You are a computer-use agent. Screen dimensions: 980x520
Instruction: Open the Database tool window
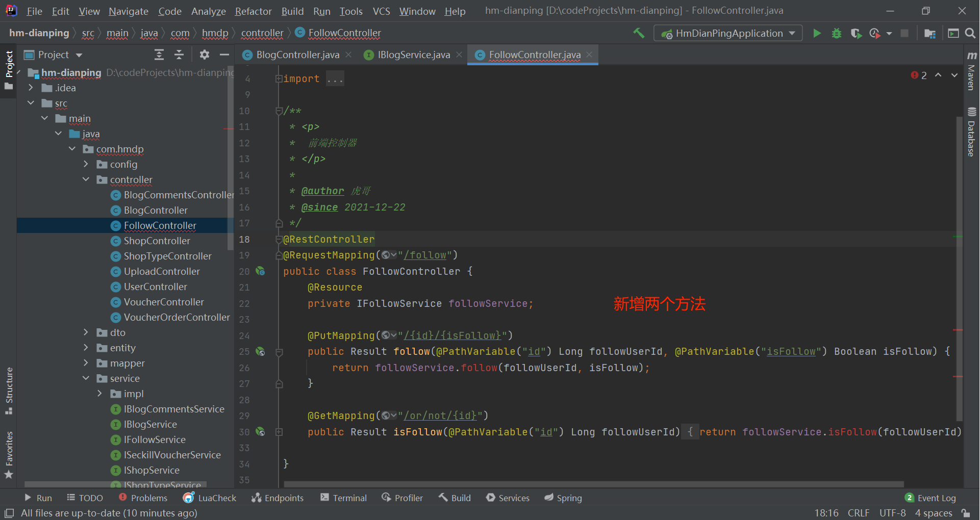point(971,132)
